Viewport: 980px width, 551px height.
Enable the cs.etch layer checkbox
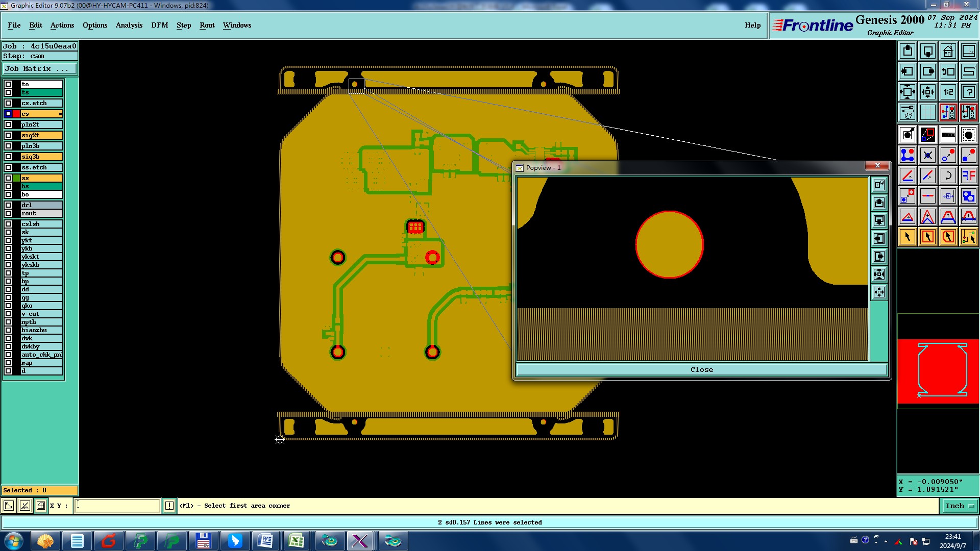pos(8,103)
